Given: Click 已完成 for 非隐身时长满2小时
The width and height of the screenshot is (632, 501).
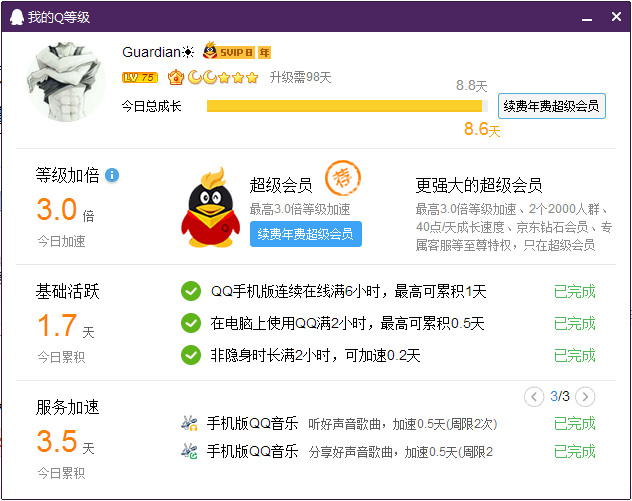Looking at the screenshot, I should (575, 355).
